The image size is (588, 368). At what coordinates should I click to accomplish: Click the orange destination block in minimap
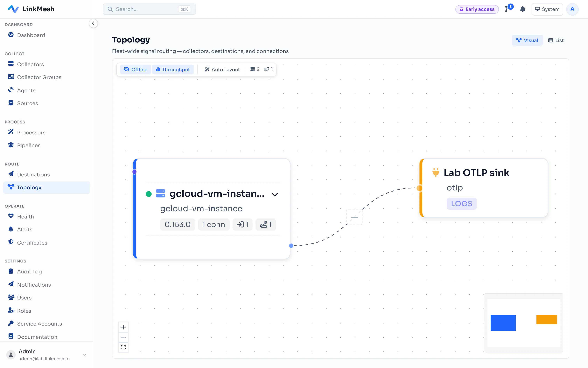pyautogui.click(x=546, y=319)
